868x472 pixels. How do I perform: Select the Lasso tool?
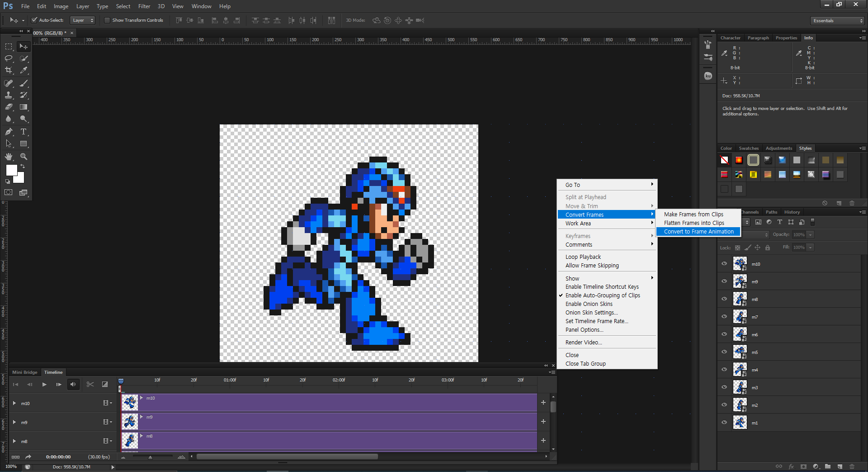9,58
